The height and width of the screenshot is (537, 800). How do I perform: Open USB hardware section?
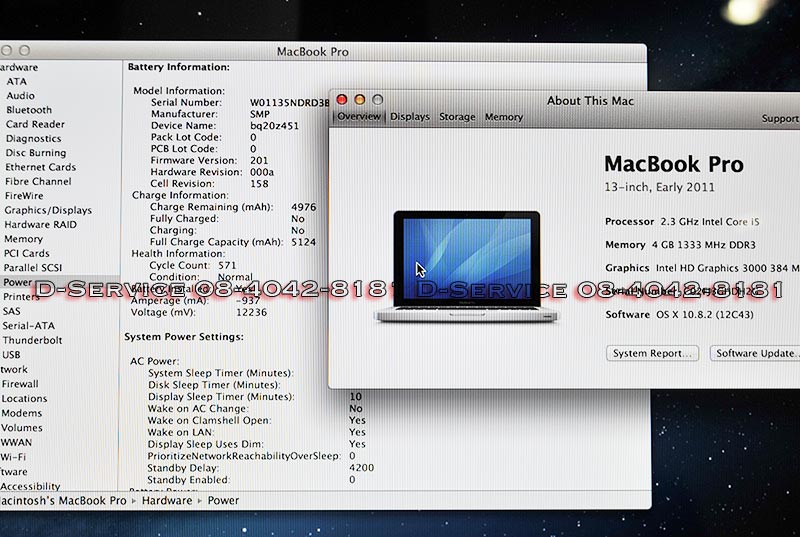pos(11,355)
